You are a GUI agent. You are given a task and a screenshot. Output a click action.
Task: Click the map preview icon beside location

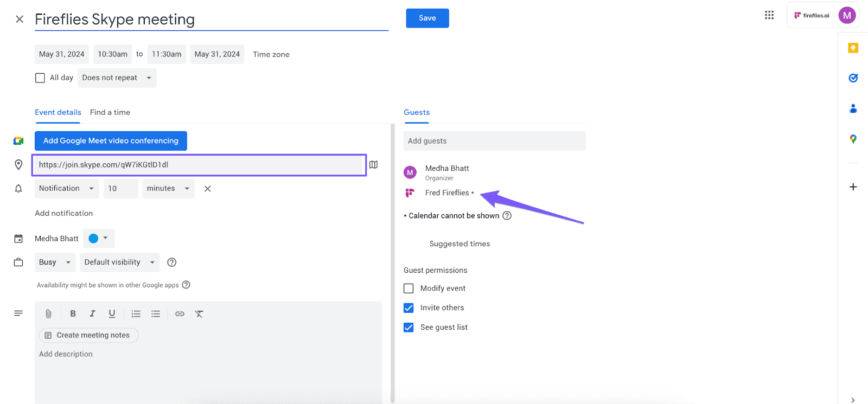374,165
